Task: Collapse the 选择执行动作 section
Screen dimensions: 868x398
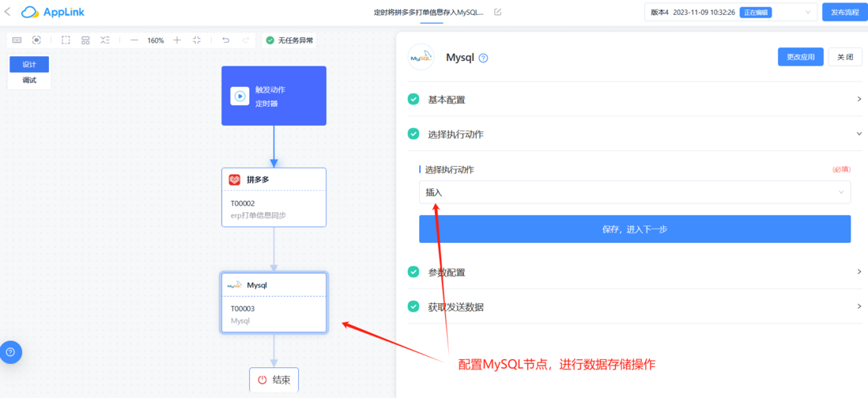Action: pyautogui.click(x=635, y=134)
